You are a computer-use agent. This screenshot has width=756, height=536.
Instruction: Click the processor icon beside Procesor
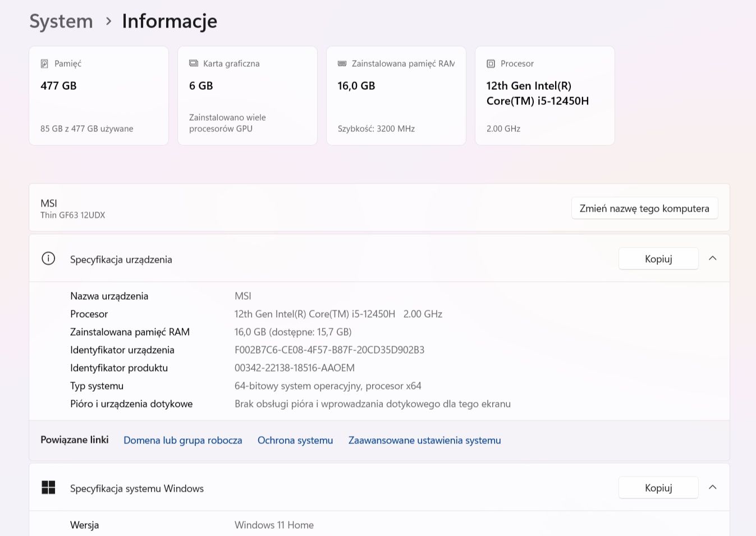tap(491, 64)
